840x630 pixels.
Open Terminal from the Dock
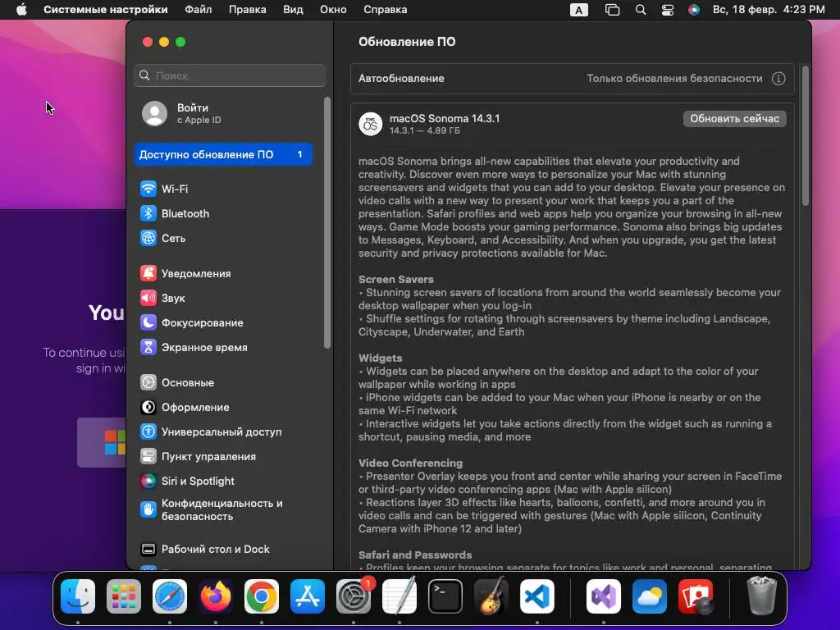[x=445, y=596]
